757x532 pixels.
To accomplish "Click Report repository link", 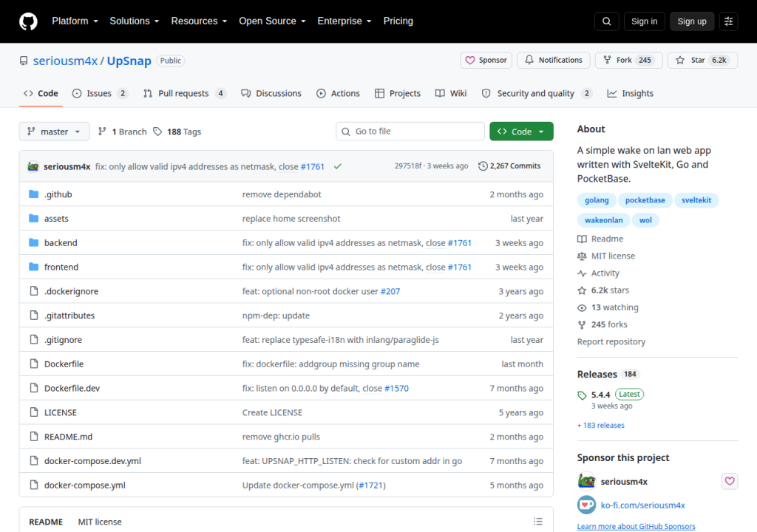I will tap(611, 341).
